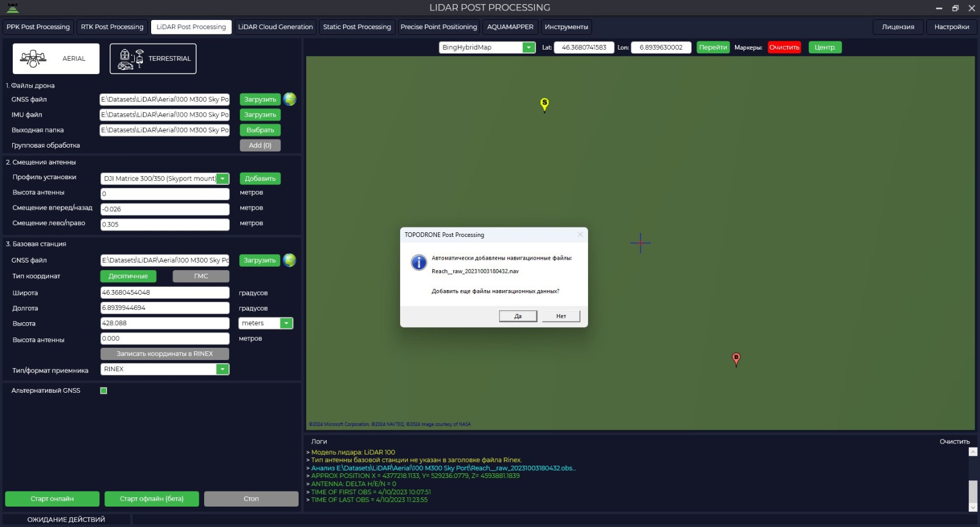Click the Add (0) batch button
Screen dimensions: 980x527
[260, 145]
